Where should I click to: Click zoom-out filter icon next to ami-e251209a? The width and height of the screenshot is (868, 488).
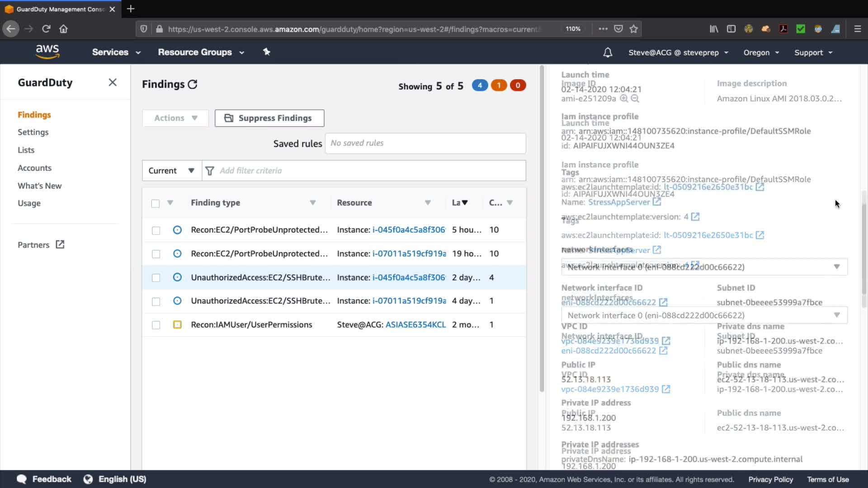point(635,99)
